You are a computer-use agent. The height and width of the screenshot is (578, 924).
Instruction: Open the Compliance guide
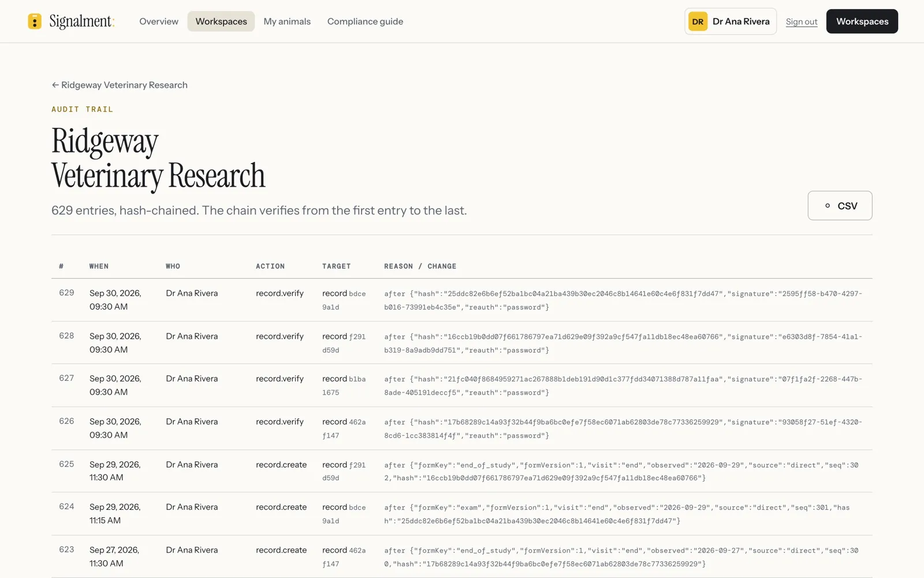click(x=365, y=21)
